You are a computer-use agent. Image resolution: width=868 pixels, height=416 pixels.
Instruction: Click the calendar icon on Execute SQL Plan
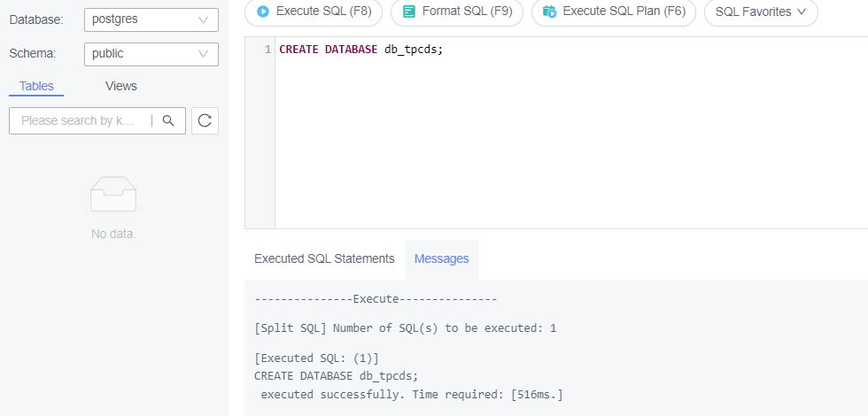550,11
